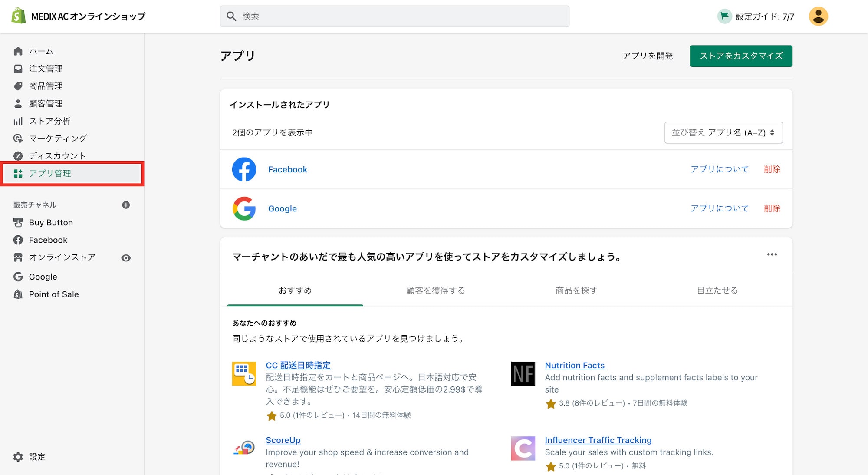This screenshot has height=475, width=868.
Task: Click the product tag icon beside 商品管理
Action: [18, 86]
